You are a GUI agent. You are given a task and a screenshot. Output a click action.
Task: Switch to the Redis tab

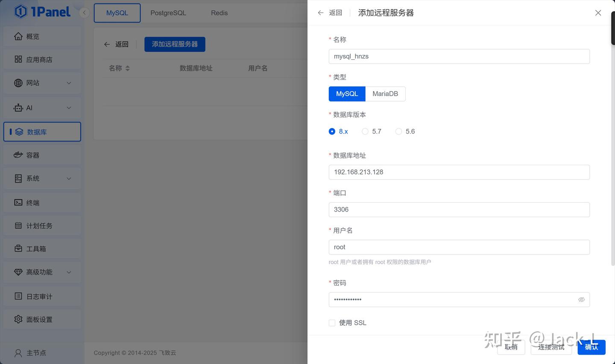[219, 13]
